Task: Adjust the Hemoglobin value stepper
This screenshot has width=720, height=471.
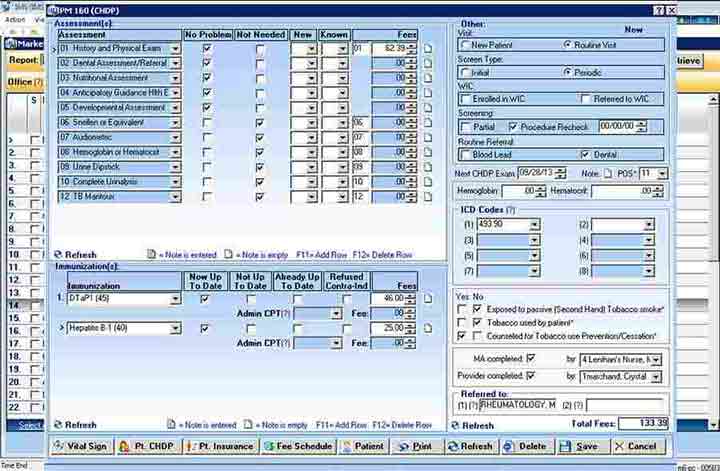Action: point(540,191)
